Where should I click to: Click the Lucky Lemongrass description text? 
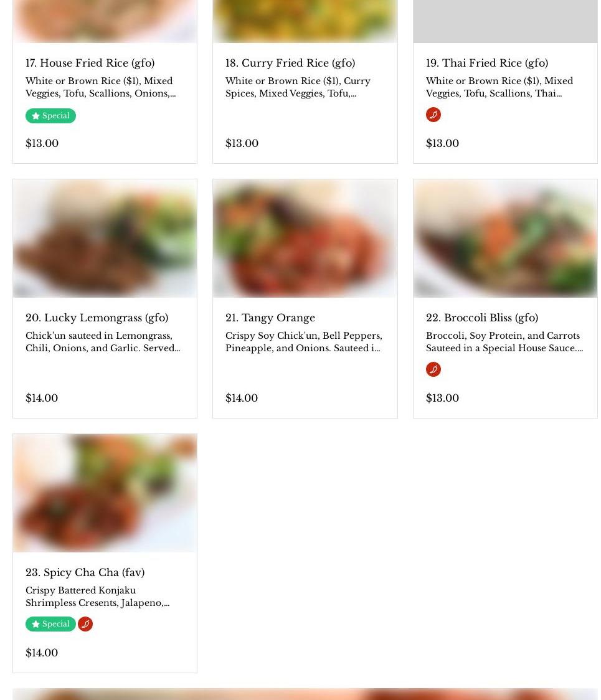[x=103, y=341]
